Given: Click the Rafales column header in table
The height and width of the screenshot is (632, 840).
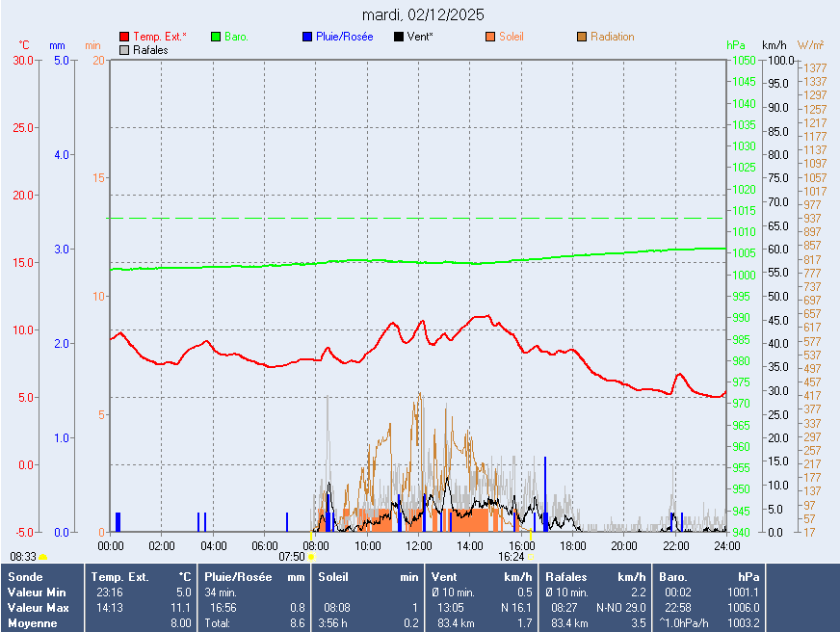Looking at the screenshot, I should (x=566, y=577).
